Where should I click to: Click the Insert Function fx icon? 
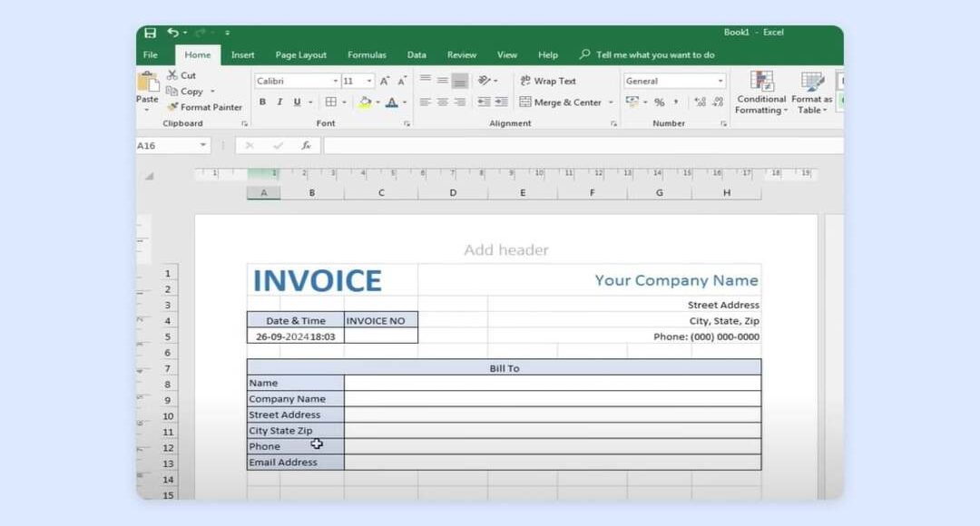[306, 145]
